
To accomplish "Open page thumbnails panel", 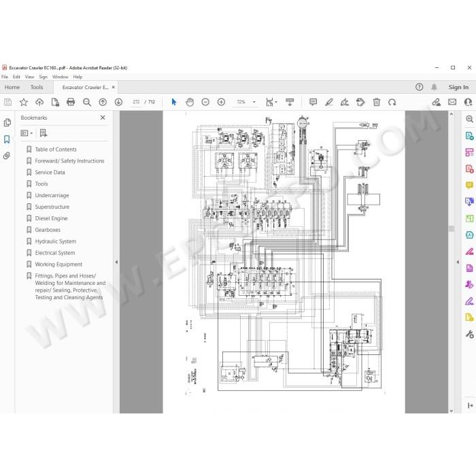I will click(7, 122).
